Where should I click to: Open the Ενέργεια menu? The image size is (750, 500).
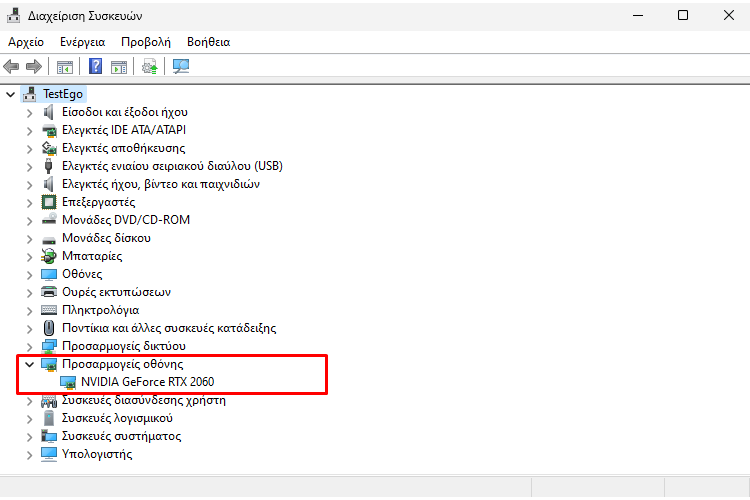click(x=82, y=42)
